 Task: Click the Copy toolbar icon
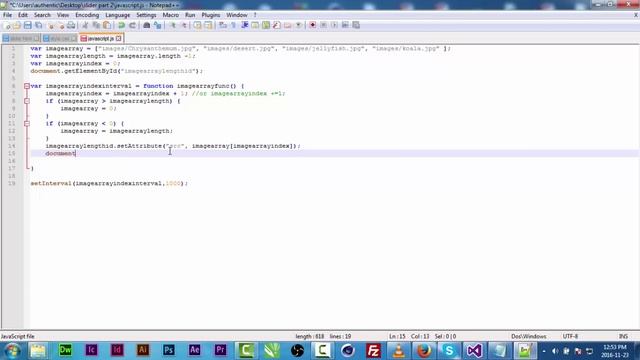[x=96, y=25]
